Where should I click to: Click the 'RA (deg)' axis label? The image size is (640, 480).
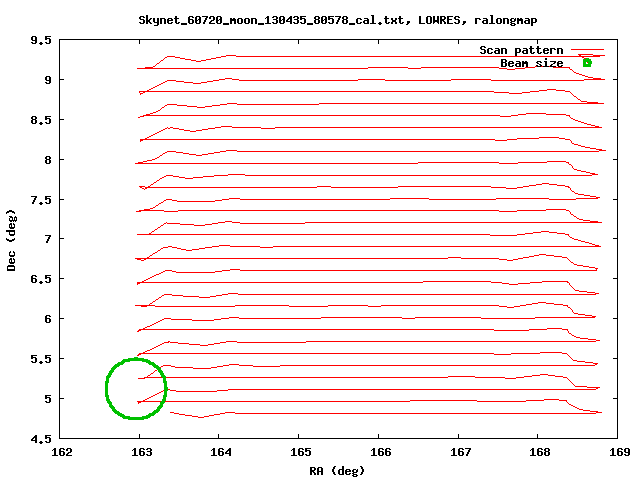point(337,471)
